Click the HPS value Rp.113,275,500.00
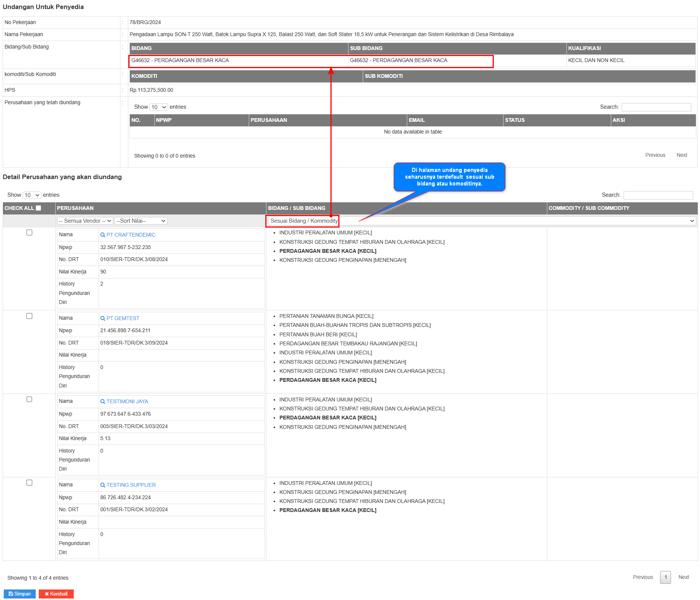The image size is (700, 600). (151, 90)
